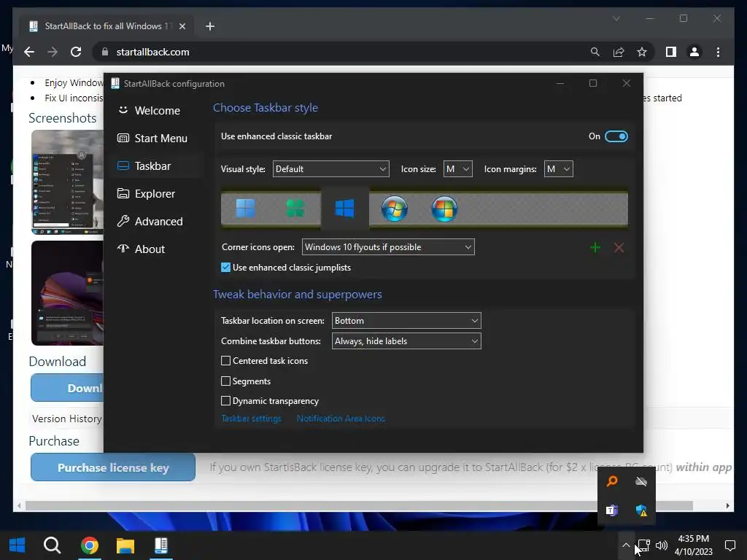Click the Windows Start button on taskbar

(18, 545)
